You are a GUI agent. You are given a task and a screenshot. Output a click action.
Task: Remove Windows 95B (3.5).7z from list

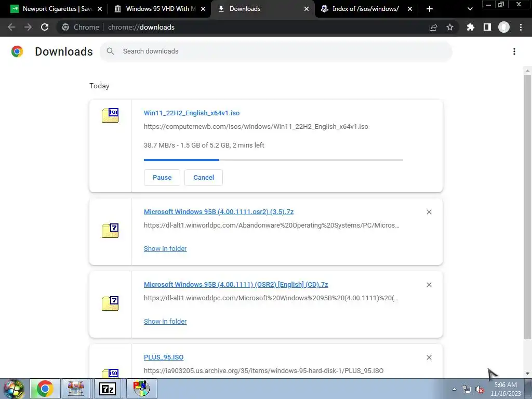[429, 212]
